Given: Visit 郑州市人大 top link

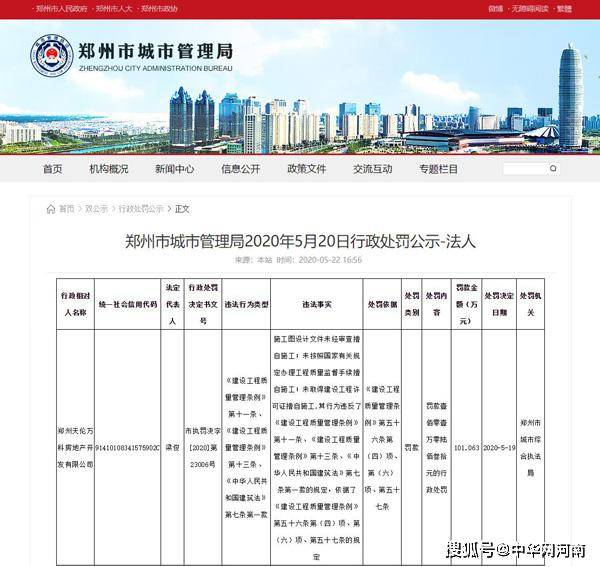Looking at the screenshot, I should pyautogui.click(x=114, y=8).
